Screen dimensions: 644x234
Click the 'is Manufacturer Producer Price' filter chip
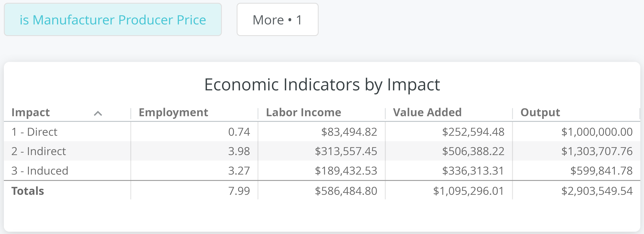click(x=113, y=20)
